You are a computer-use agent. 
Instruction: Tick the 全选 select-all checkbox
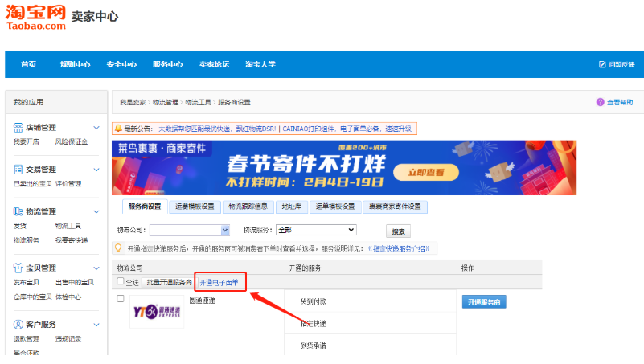(x=121, y=281)
